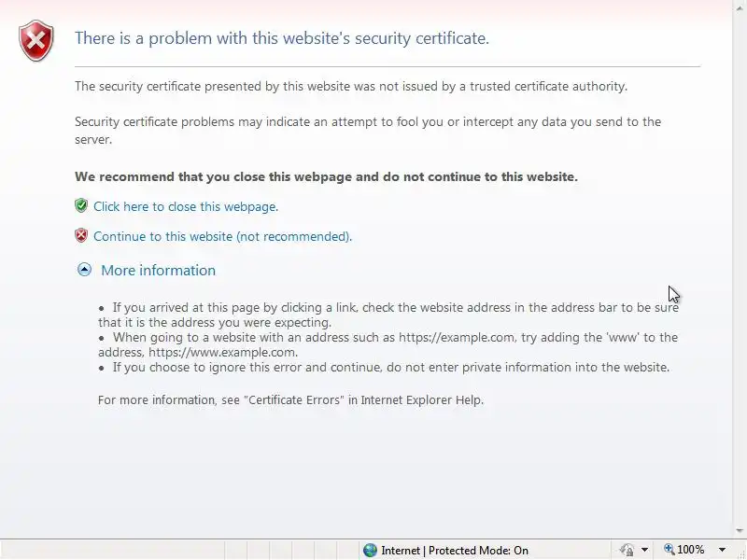Screen dimensions: 747x560
Task: Click the vertical scrollbar on the right edge
Action: coord(740,280)
